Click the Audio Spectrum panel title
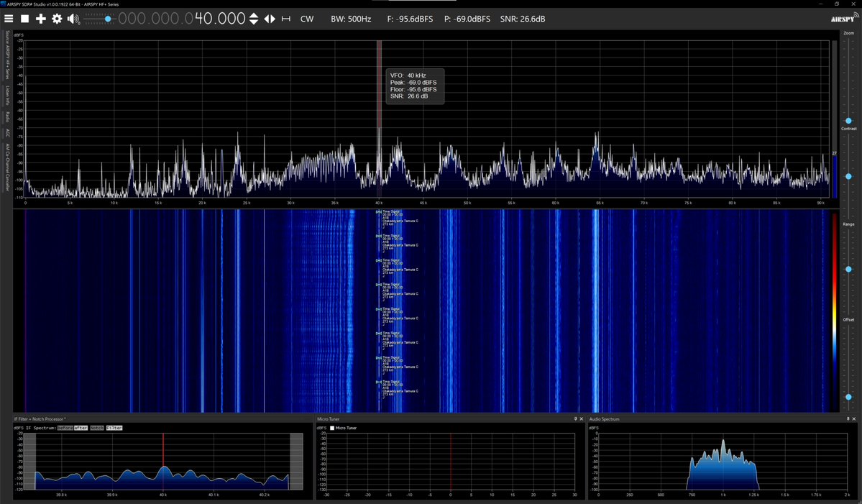 tap(604, 419)
